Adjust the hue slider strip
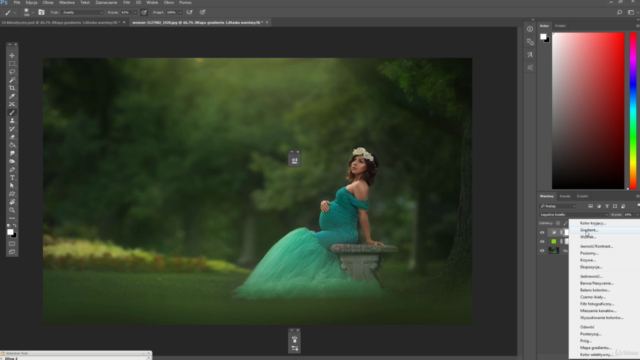Viewport: 640px width, 360px height. 633,111
